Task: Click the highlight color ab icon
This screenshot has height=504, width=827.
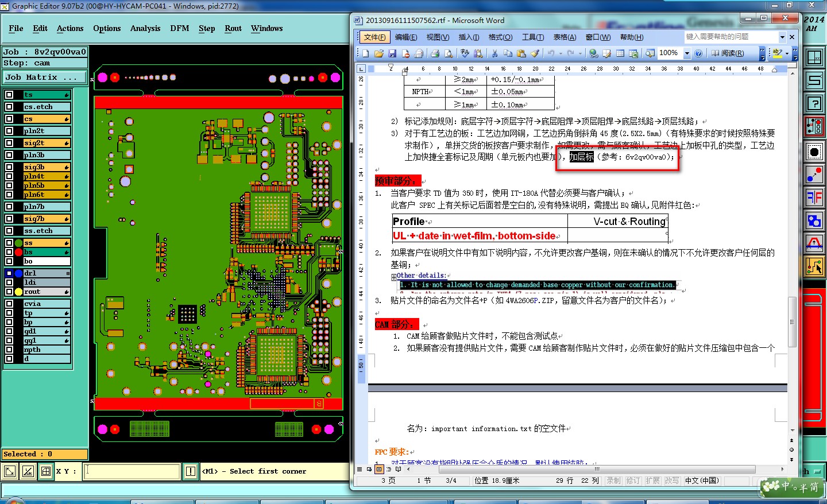Action: (778, 53)
